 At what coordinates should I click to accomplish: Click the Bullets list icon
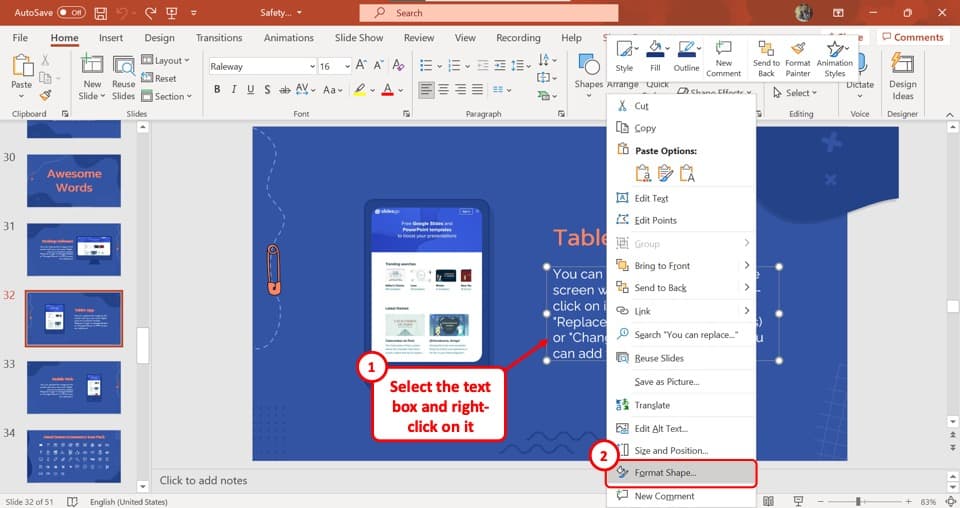pyautogui.click(x=426, y=65)
